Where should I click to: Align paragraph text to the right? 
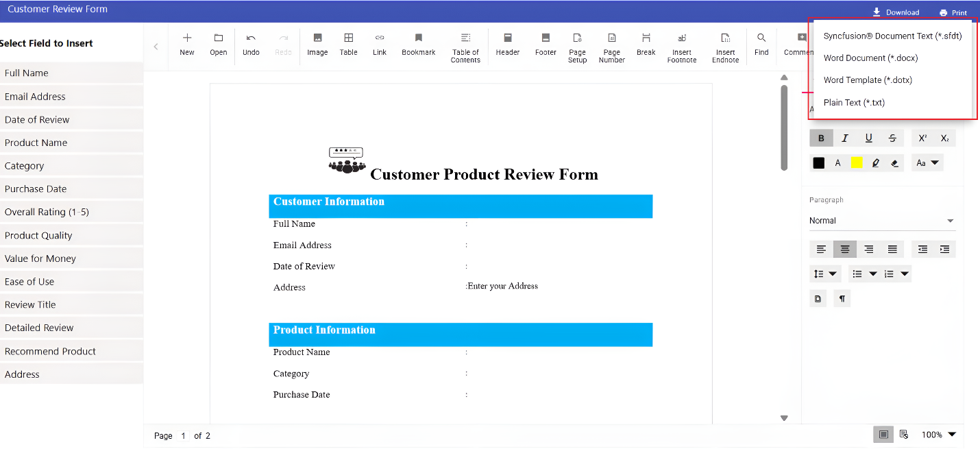[x=868, y=250]
